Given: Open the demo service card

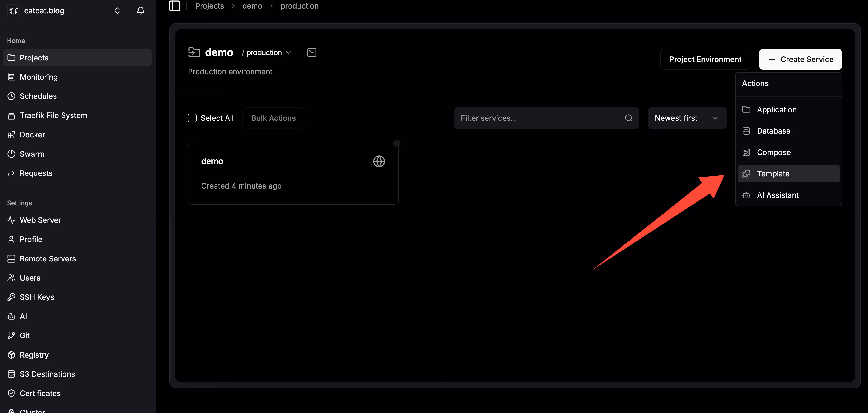Looking at the screenshot, I should 293,173.
